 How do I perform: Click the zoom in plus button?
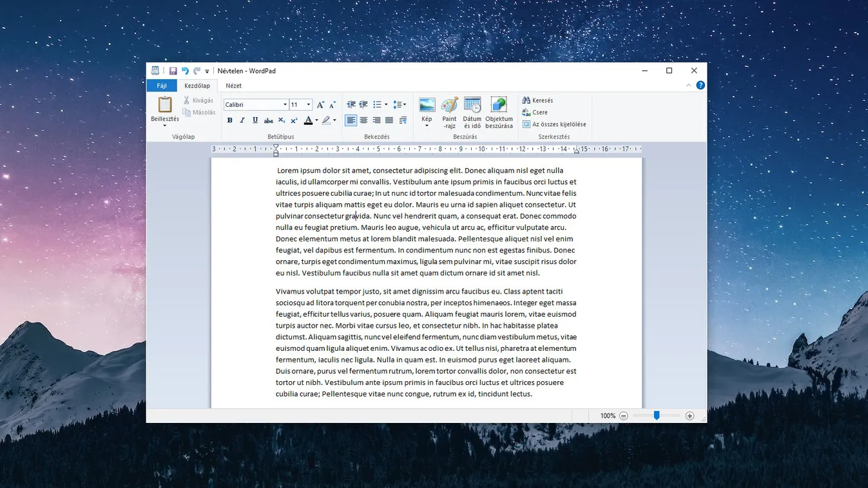click(690, 416)
